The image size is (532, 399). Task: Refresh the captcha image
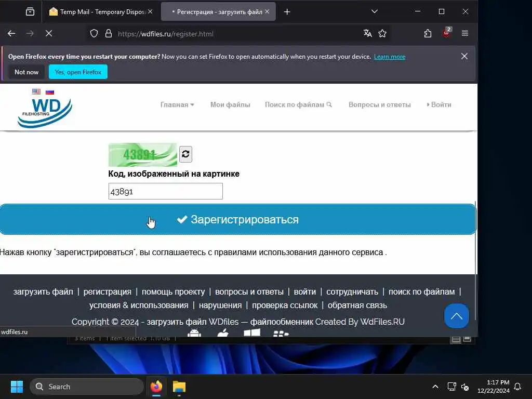pyautogui.click(x=185, y=154)
